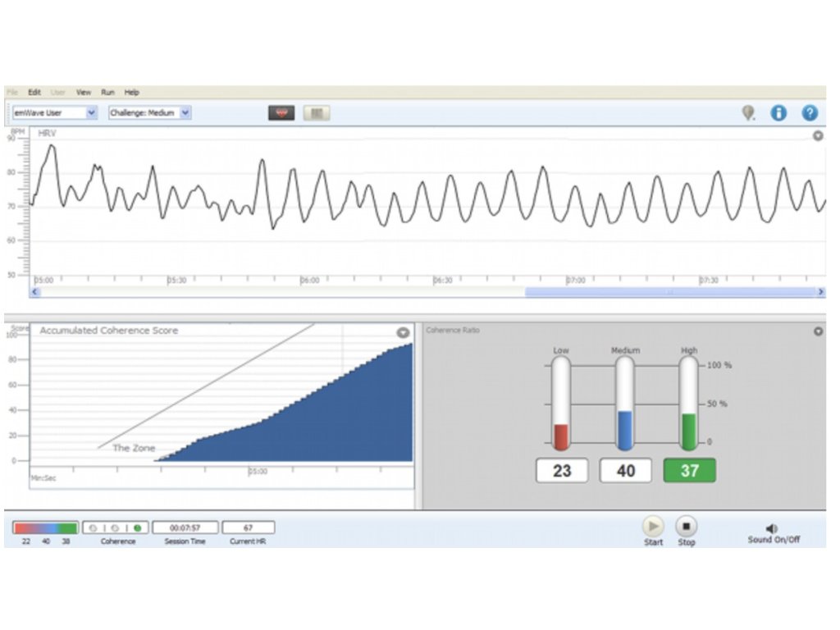Click the Medium coherence blue tube

click(624, 404)
